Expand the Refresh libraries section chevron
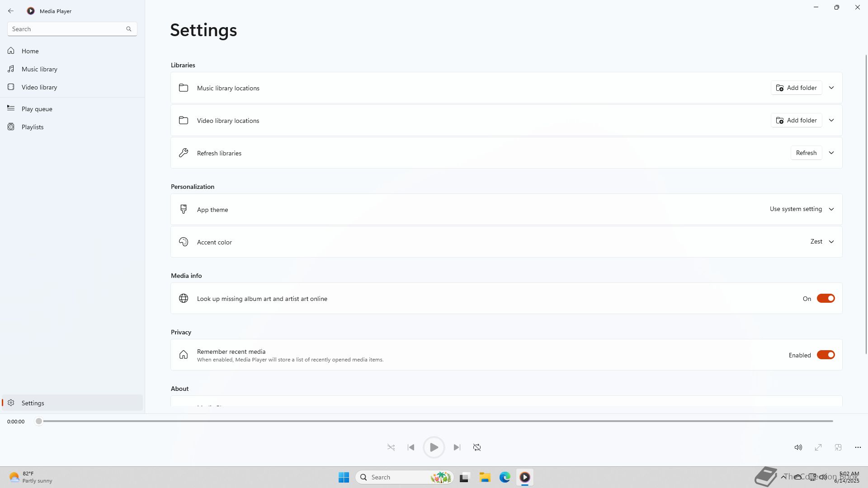 831,153
